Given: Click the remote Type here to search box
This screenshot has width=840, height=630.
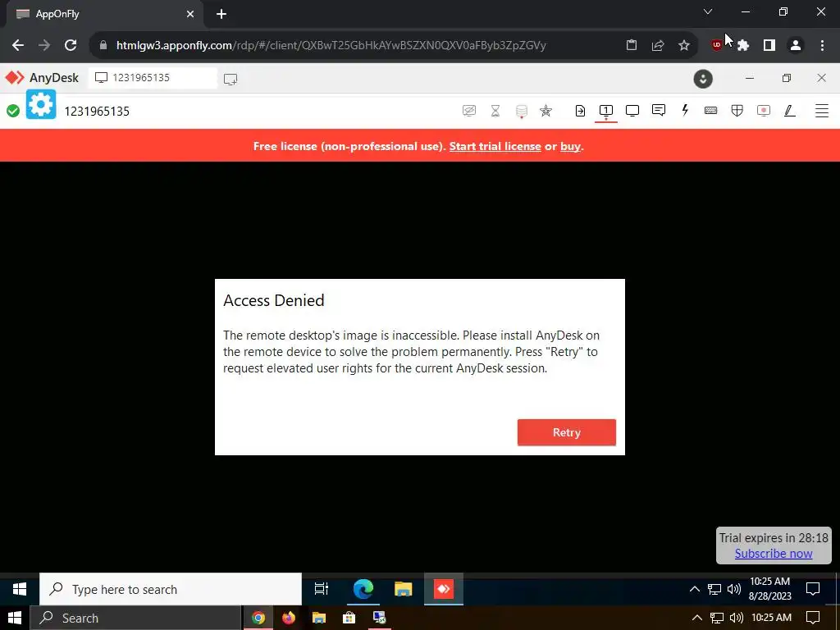Looking at the screenshot, I should 171,589.
